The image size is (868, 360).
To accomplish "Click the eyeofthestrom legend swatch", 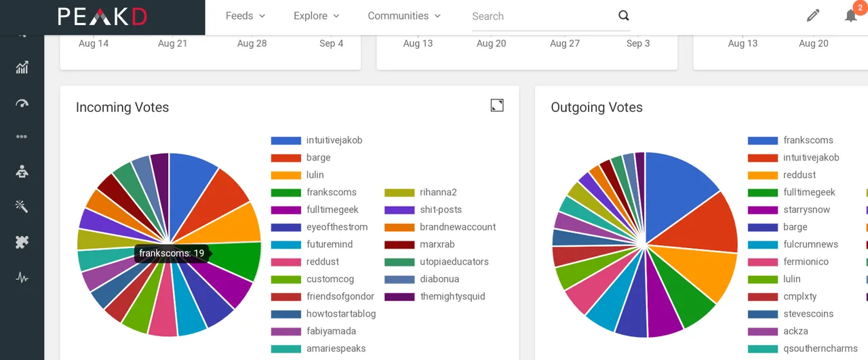I will tap(285, 227).
